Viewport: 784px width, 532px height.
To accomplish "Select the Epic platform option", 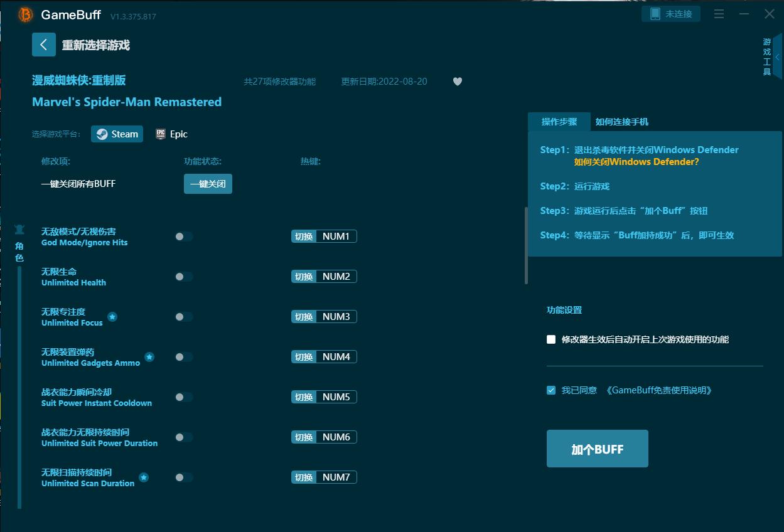I will click(x=171, y=134).
